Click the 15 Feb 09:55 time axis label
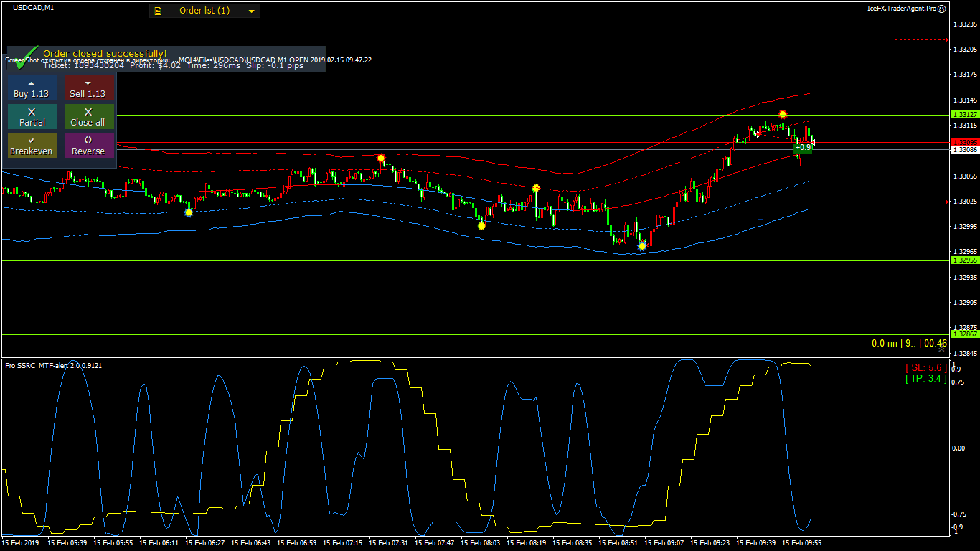The width and height of the screenshot is (980, 551). click(801, 543)
